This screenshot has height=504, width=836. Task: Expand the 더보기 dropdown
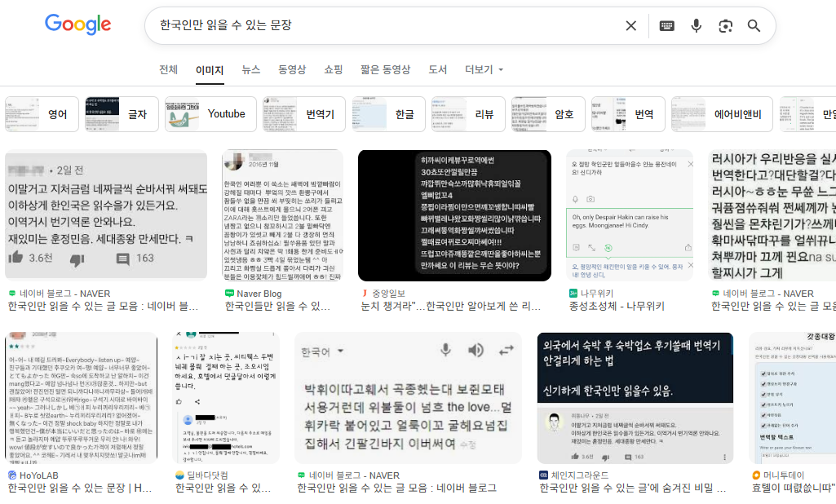click(x=484, y=70)
